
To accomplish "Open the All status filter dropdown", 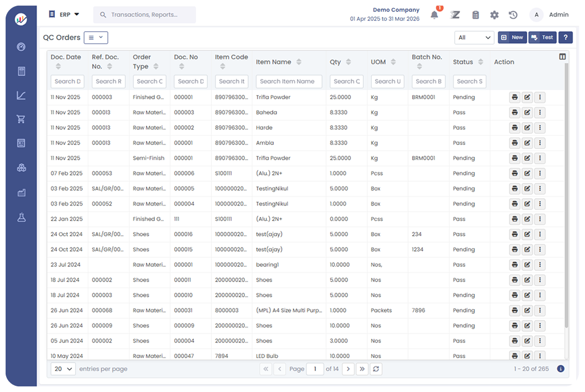I will coord(474,38).
